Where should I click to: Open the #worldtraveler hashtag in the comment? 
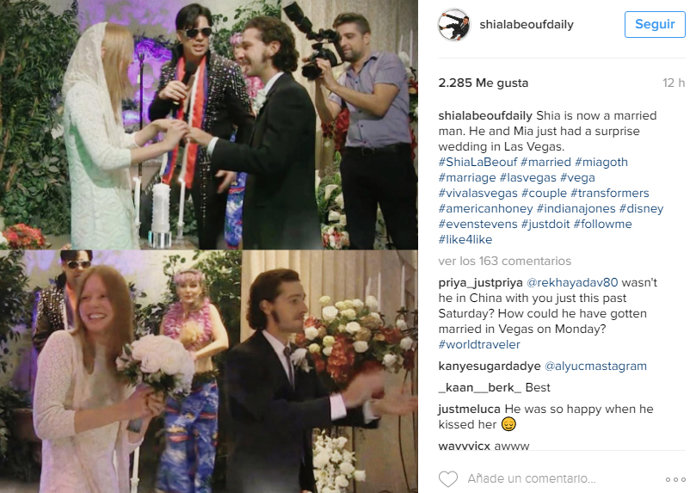click(x=479, y=344)
